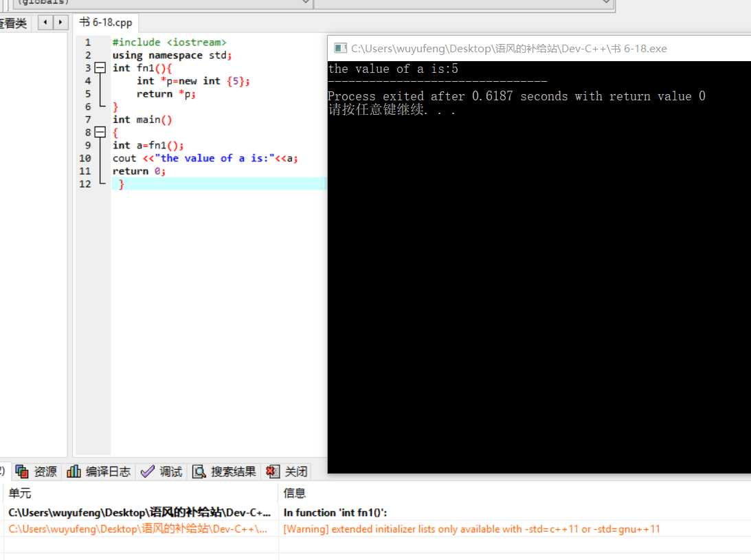The height and width of the screenshot is (560, 751).
Task: Click the 编译日志 bar chart icon
Action: [x=74, y=472]
